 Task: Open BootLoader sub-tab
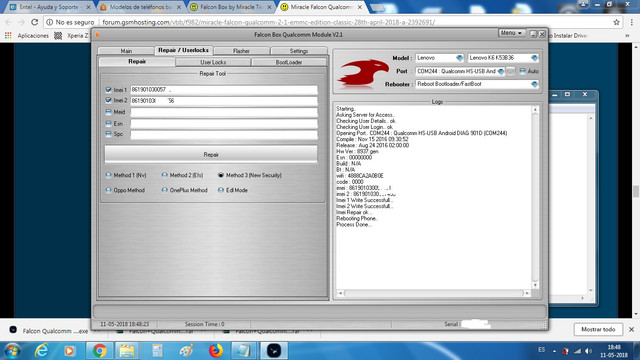coord(289,62)
